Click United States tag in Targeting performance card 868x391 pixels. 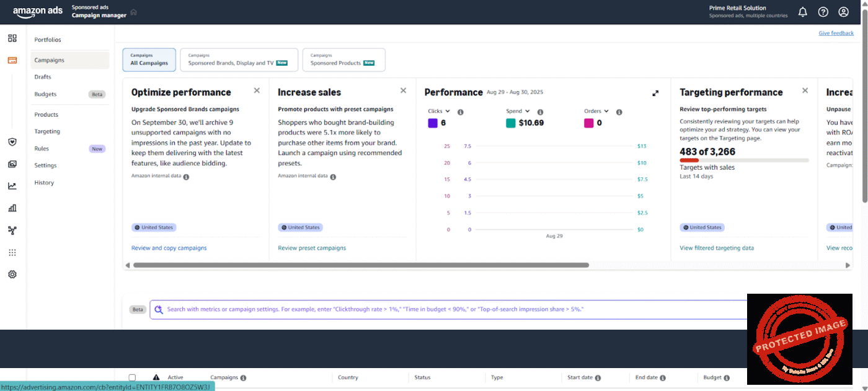click(702, 227)
